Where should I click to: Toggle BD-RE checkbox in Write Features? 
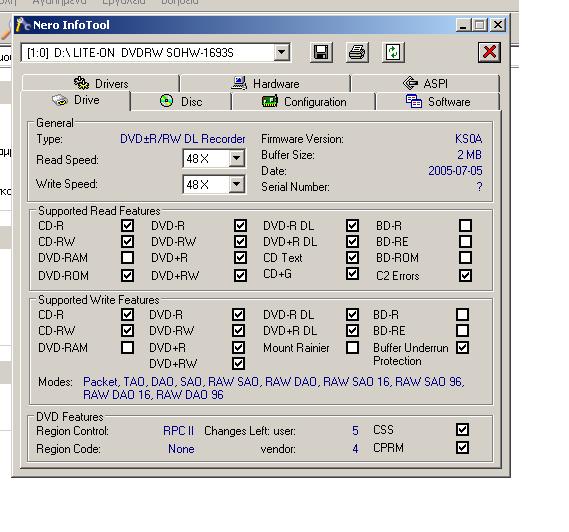[462, 330]
